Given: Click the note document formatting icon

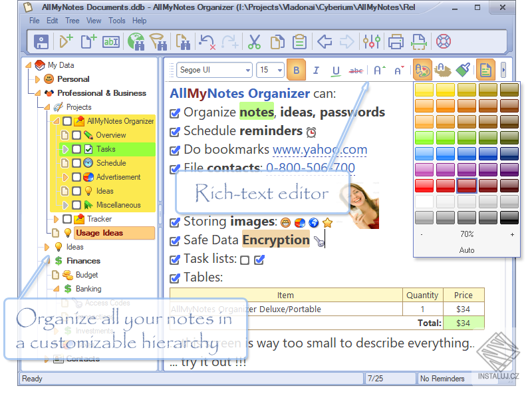Looking at the screenshot, I should tap(485, 71).
